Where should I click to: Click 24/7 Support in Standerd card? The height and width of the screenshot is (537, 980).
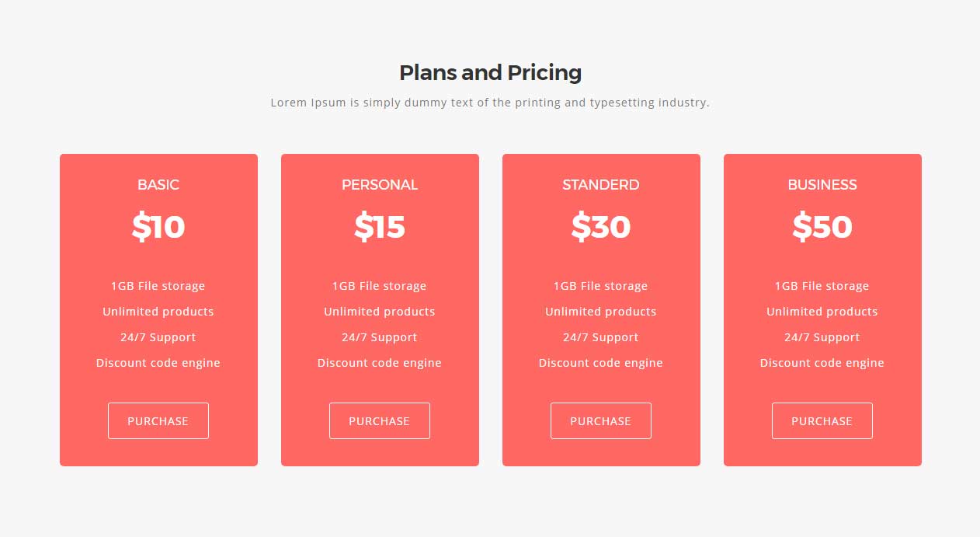pos(601,337)
